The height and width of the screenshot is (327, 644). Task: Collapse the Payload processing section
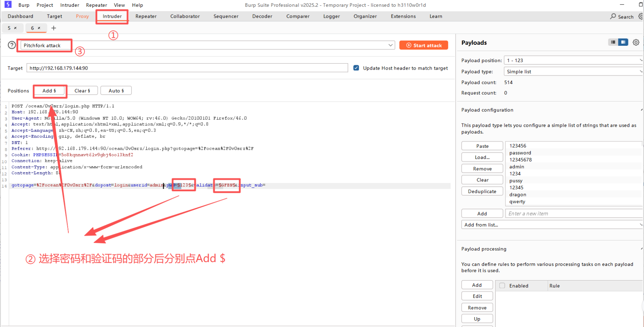tap(642, 249)
